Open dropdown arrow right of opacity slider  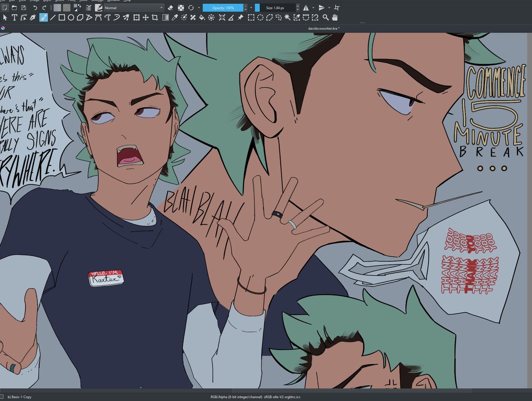pos(251,8)
